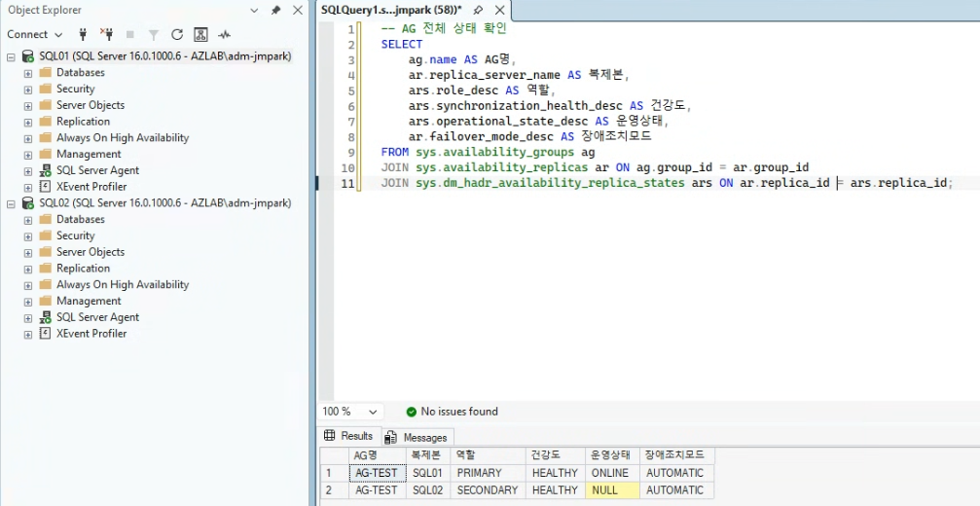Select the HEALTHY cell in row 2
This screenshot has height=506, width=980.
(x=556, y=490)
